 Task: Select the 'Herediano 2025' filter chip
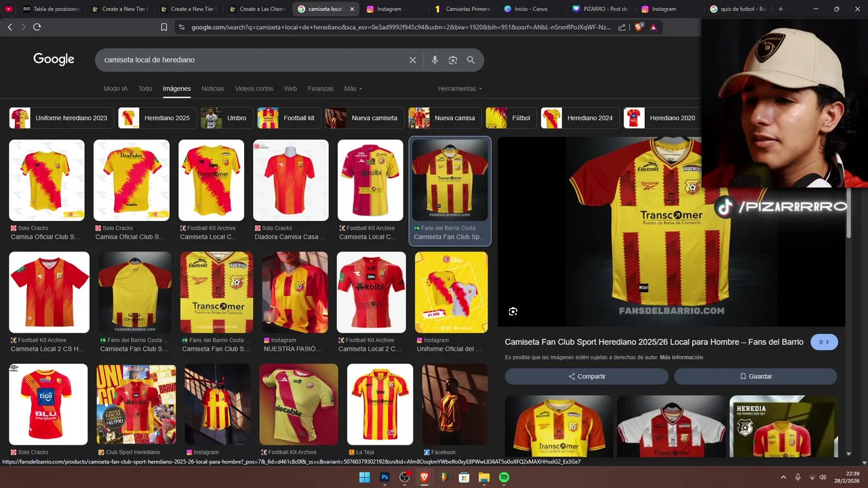157,118
